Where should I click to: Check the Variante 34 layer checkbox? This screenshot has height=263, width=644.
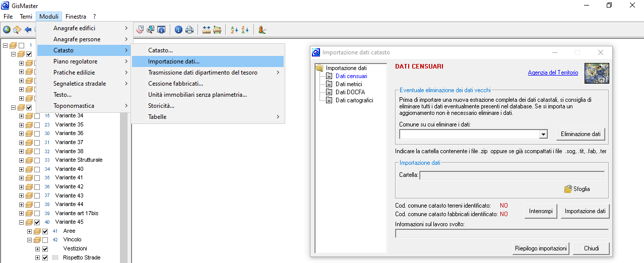37,116
